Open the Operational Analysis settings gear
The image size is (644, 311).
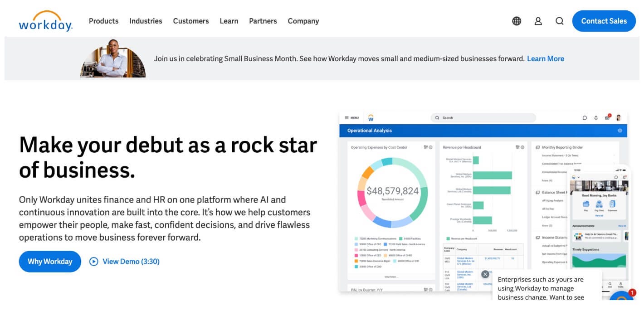pyautogui.click(x=620, y=131)
